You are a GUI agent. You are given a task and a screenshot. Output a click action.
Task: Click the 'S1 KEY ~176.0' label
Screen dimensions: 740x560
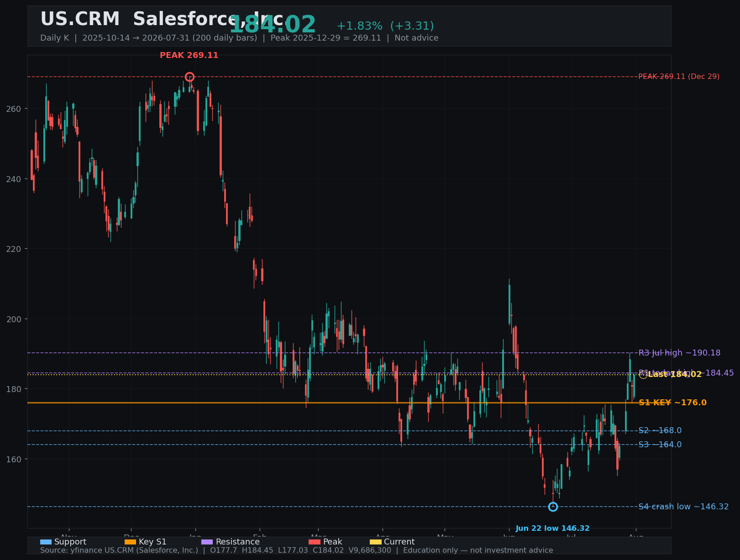click(x=672, y=403)
